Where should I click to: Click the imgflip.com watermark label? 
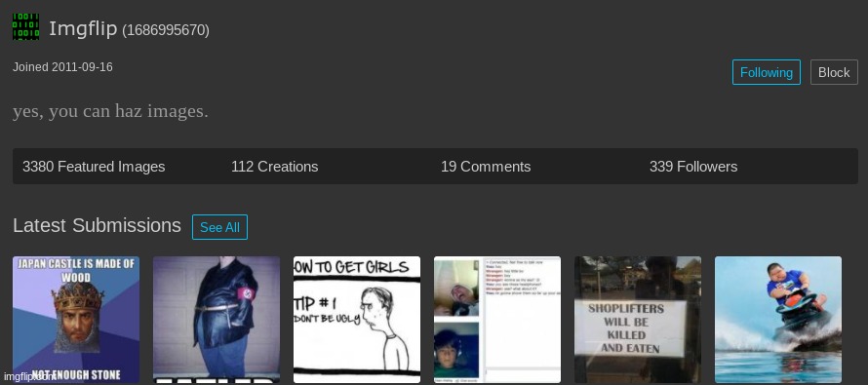(29, 376)
